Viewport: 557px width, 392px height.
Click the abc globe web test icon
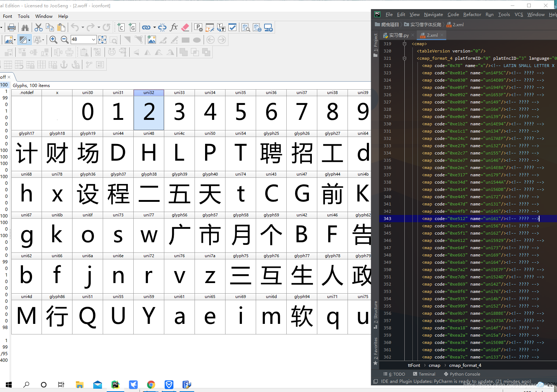pyautogui.click(x=257, y=28)
